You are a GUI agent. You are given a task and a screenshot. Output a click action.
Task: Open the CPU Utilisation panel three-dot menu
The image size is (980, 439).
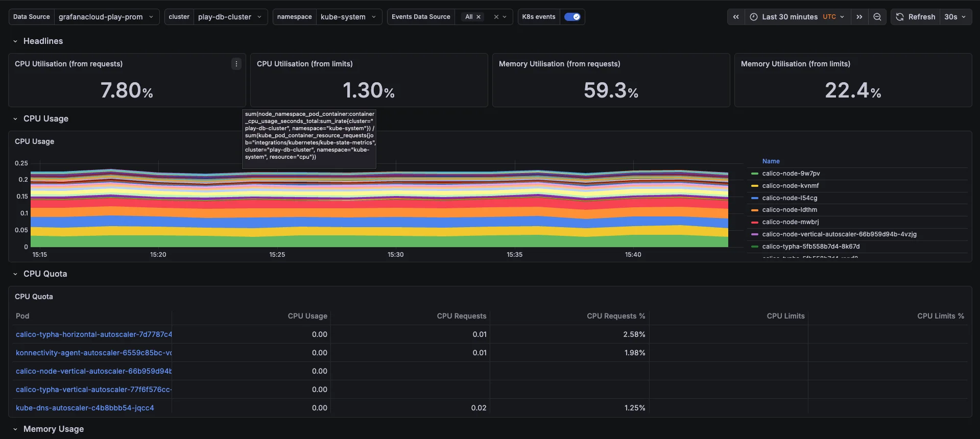point(236,64)
